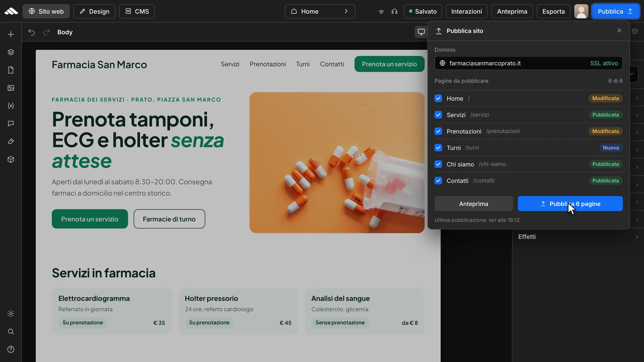Uncheck the Turni page checkbox

(x=438, y=148)
